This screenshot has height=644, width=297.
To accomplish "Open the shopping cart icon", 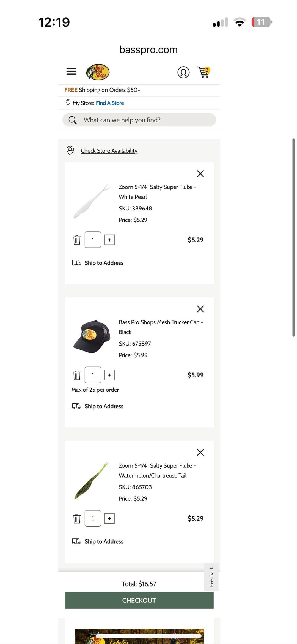I will (x=204, y=72).
